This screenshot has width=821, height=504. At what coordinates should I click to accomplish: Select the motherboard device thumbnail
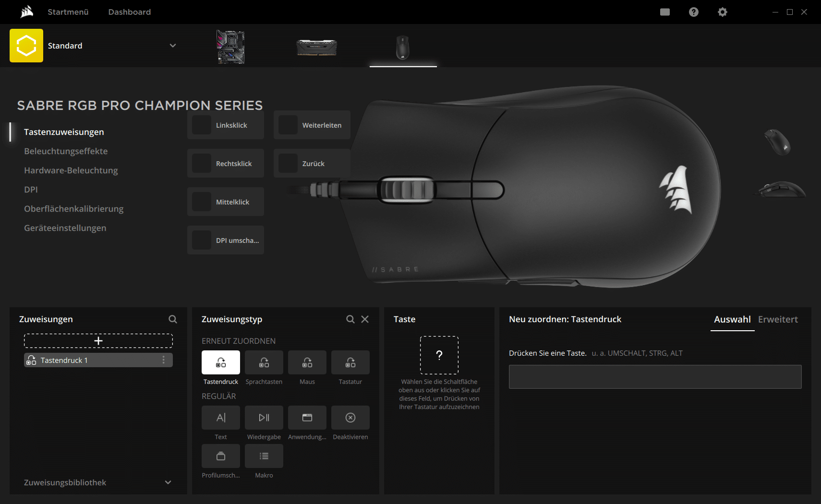click(230, 47)
